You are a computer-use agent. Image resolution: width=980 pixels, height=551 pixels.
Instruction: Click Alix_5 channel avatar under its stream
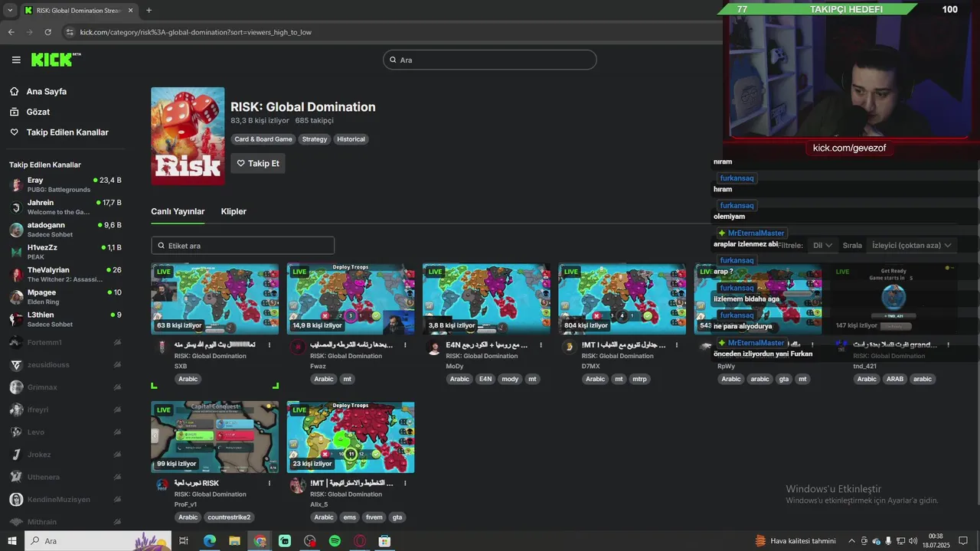(x=297, y=485)
